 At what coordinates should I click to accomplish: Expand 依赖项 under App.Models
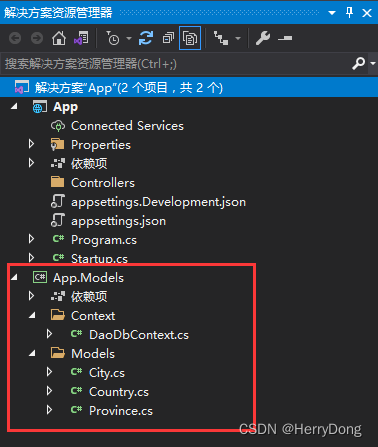pyautogui.click(x=31, y=296)
